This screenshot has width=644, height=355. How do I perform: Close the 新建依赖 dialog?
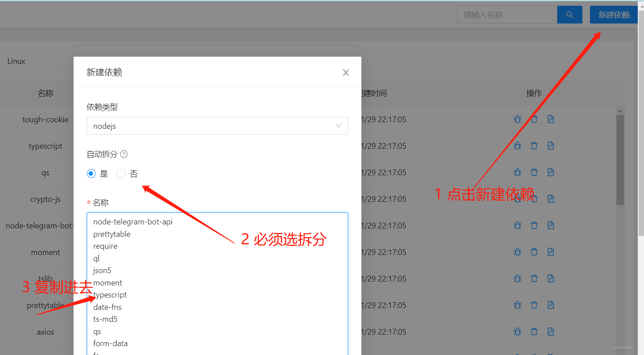[346, 73]
